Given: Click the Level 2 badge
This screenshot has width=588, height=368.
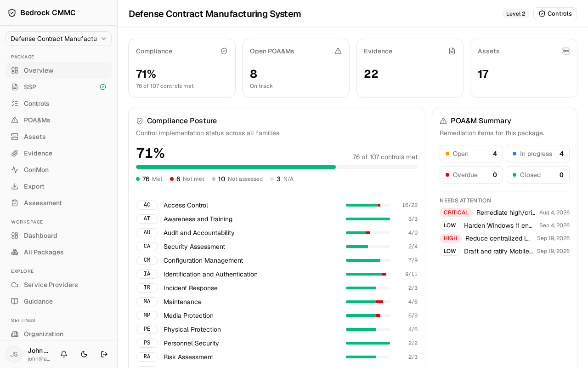Looking at the screenshot, I should click(515, 14).
